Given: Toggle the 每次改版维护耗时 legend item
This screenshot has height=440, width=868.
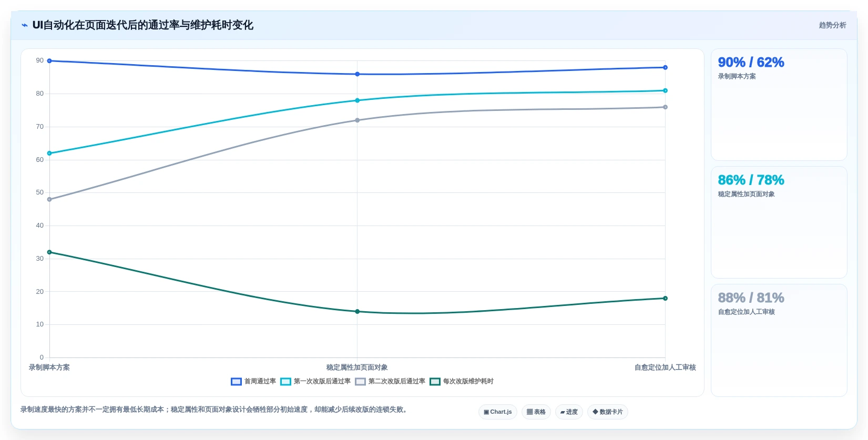Looking at the screenshot, I should pyautogui.click(x=462, y=382).
